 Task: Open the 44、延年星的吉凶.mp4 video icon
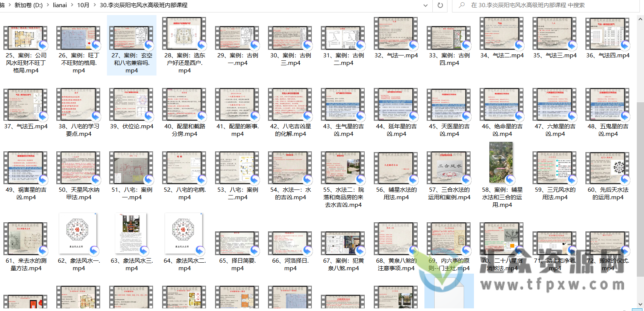pos(396,105)
